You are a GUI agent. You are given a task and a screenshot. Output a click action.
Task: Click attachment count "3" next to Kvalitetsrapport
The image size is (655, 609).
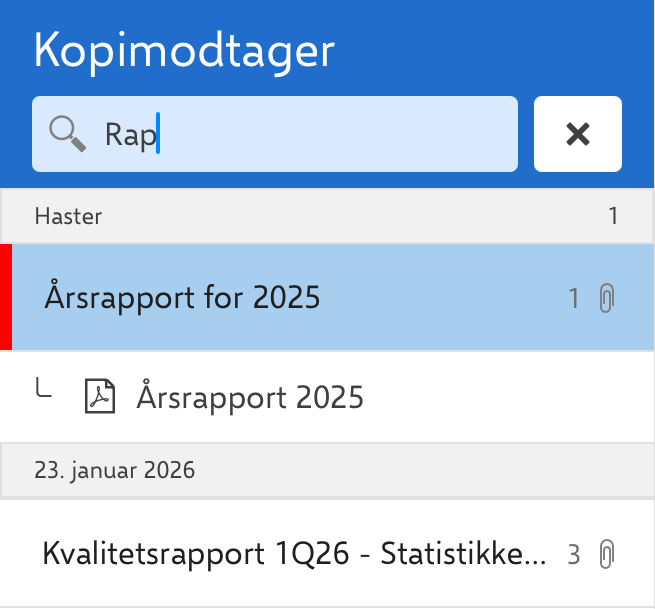[574, 555]
